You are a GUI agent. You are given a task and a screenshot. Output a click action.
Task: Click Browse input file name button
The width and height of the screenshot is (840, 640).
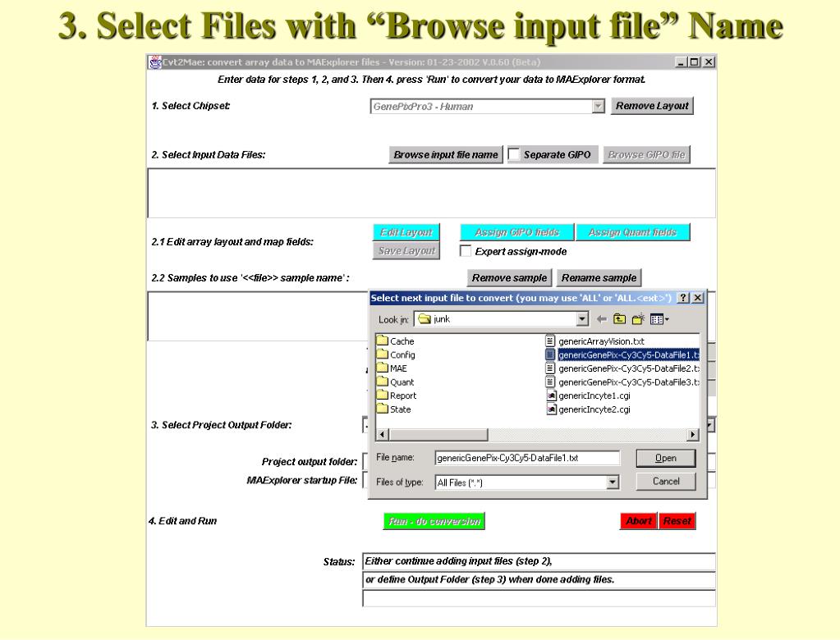pos(446,154)
